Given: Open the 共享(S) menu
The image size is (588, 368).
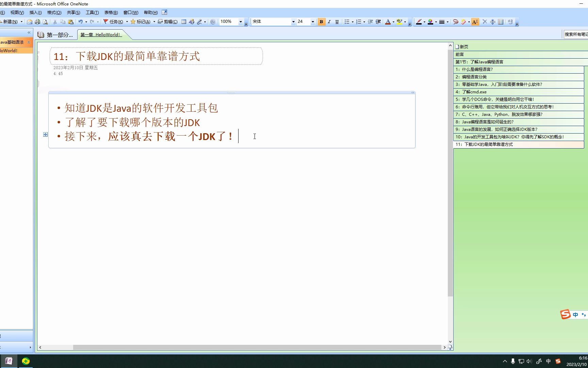Looking at the screenshot, I should click(x=73, y=13).
